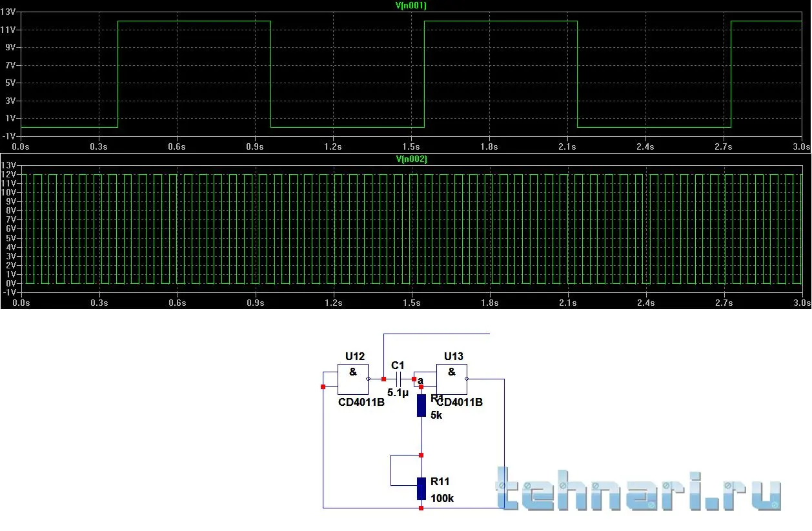The height and width of the screenshot is (531, 812).
Task: Click the 8V tick on V(n002) axis
Action: coord(11,211)
